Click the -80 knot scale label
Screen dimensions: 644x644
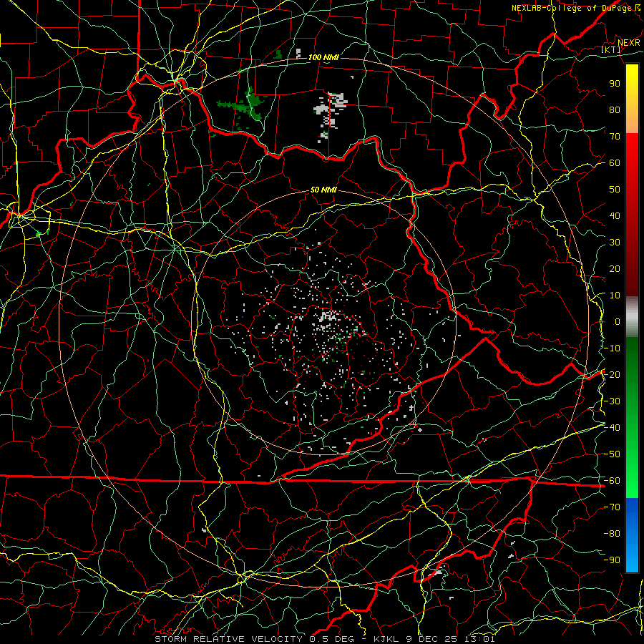(x=612, y=534)
